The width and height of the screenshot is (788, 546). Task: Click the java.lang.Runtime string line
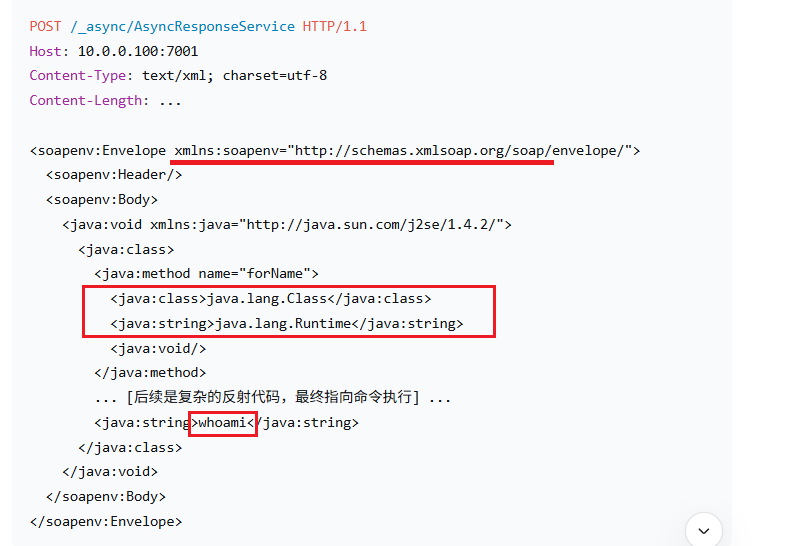(287, 323)
